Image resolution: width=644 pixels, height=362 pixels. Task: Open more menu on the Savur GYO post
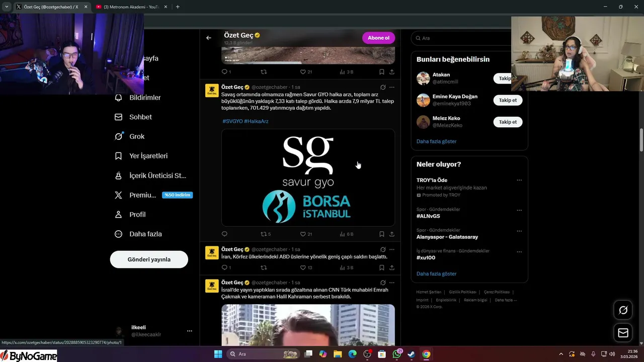[x=392, y=87]
